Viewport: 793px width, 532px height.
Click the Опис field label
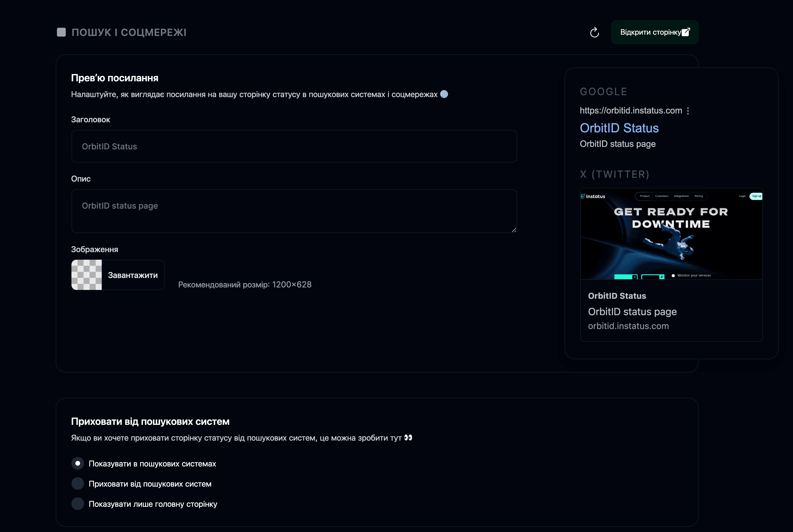tap(81, 179)
